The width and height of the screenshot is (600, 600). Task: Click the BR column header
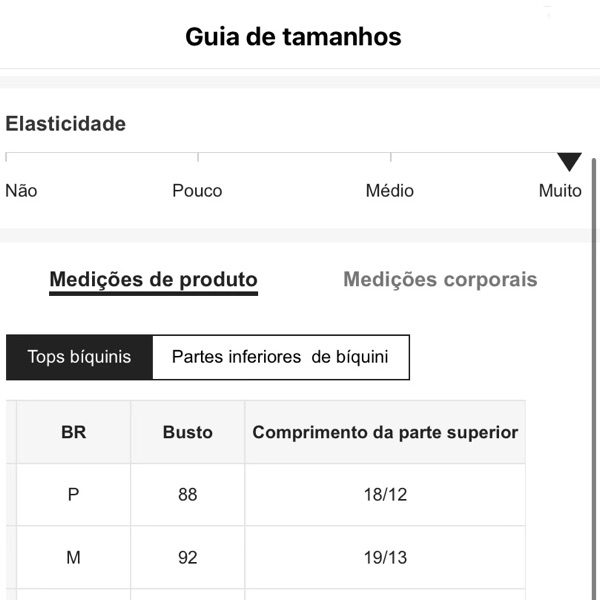(73, 432)
